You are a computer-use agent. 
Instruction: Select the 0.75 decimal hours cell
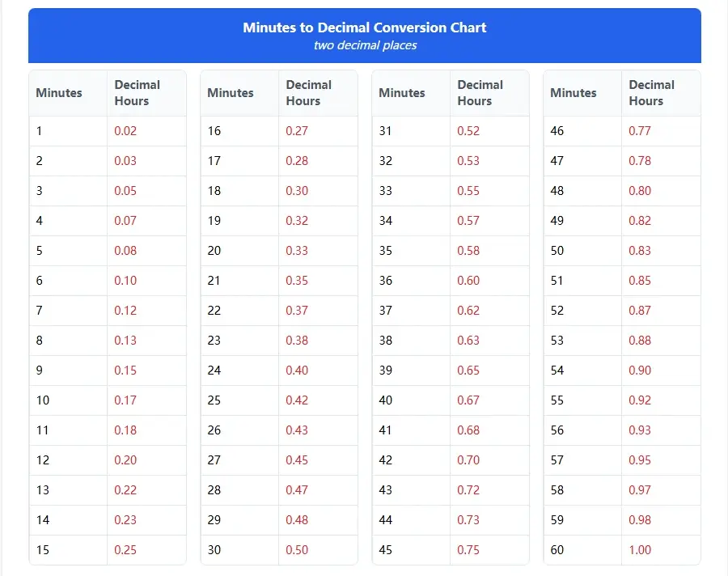[x=468, y=550]
